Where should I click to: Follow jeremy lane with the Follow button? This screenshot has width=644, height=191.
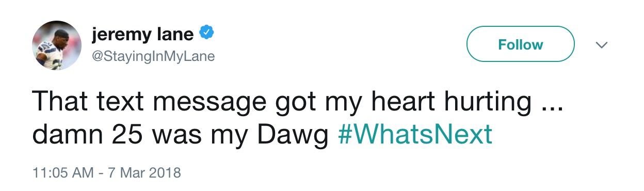pyautogui.click(x=520, y=45)
